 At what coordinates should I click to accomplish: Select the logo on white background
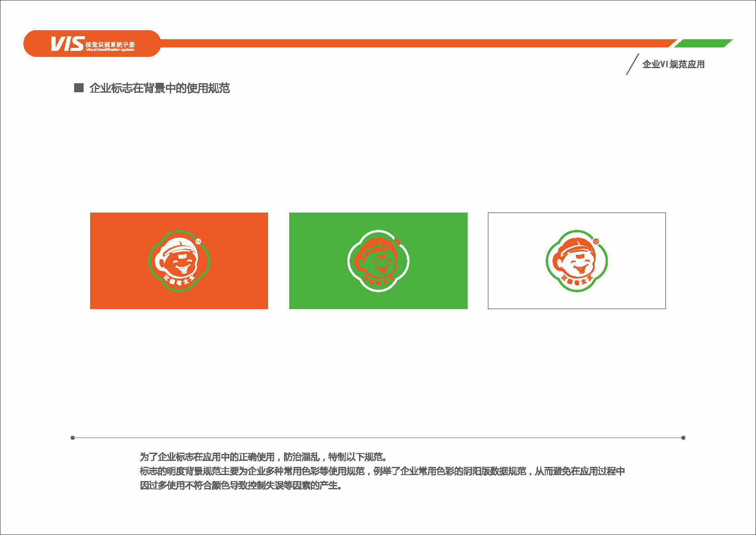point(577,260)
